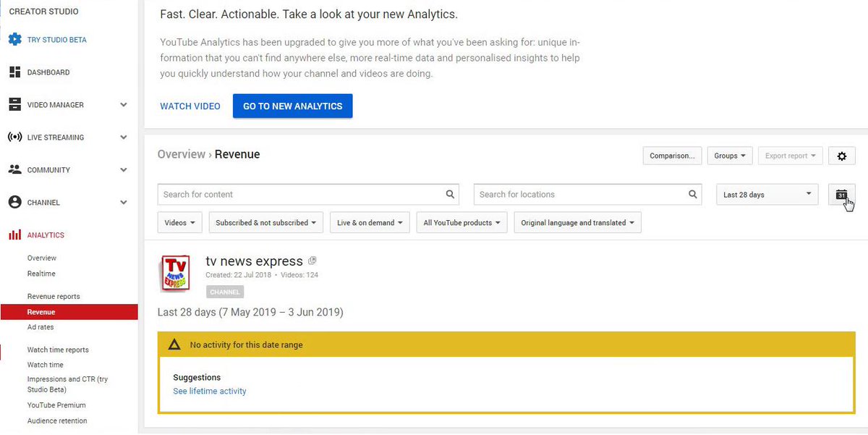Screen dimensions: 868x435
Task: Focus the Search for content field
Action: [309, 194]
